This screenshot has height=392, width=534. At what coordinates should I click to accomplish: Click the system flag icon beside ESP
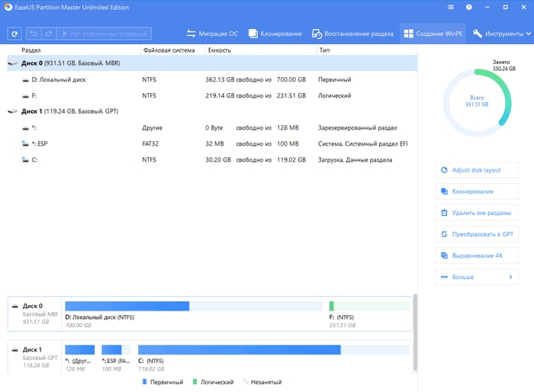coord(25,143)
